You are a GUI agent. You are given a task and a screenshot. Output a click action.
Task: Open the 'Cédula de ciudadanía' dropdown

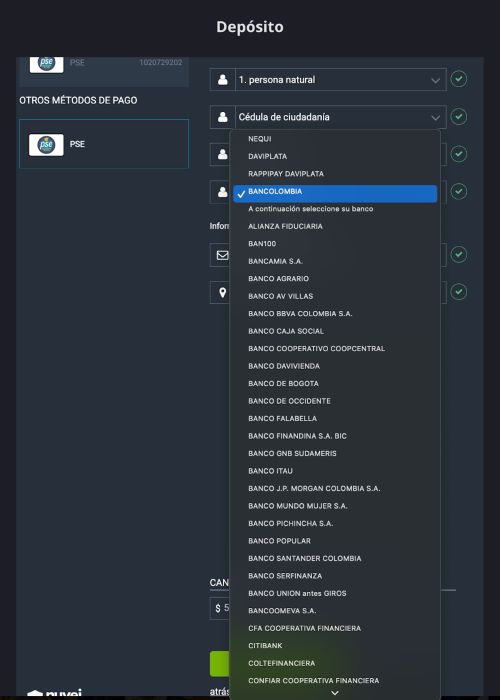(x=341, y=117)
